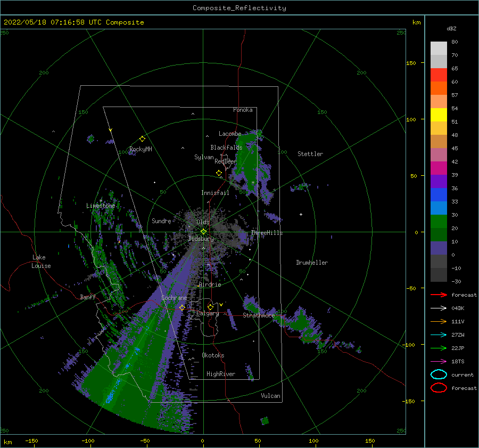Click yellow diamond marker below RedDeer

tap(219, 173)
